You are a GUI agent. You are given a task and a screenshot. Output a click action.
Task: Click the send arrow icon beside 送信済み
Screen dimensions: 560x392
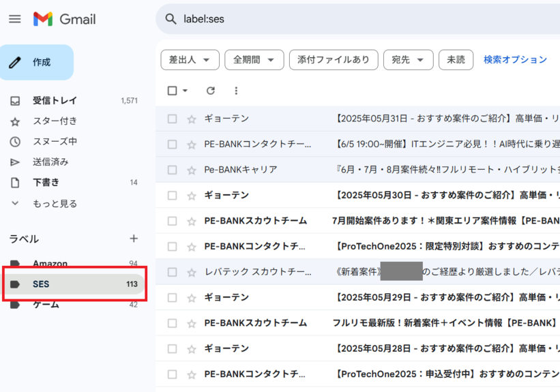[15, 162]
